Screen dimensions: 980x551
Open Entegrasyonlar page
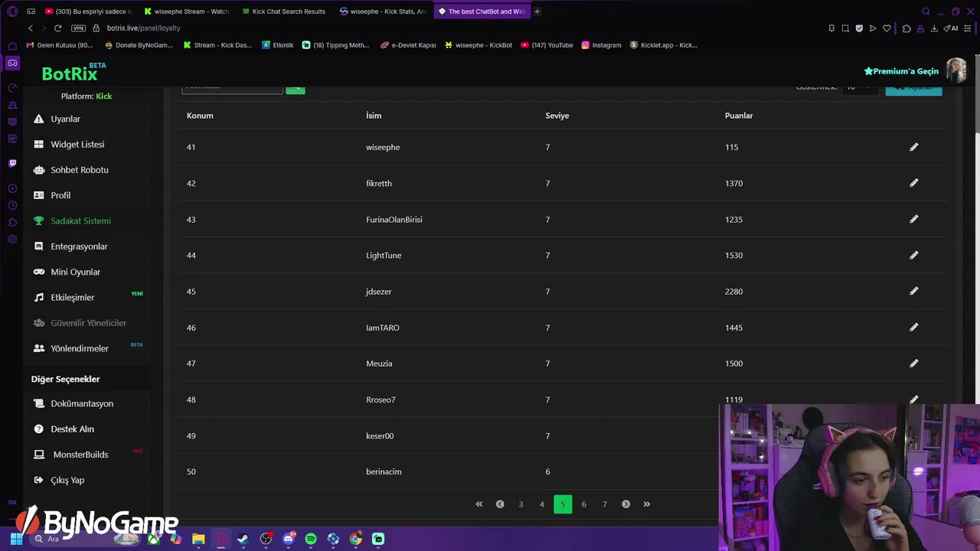(x=79, y=246)
